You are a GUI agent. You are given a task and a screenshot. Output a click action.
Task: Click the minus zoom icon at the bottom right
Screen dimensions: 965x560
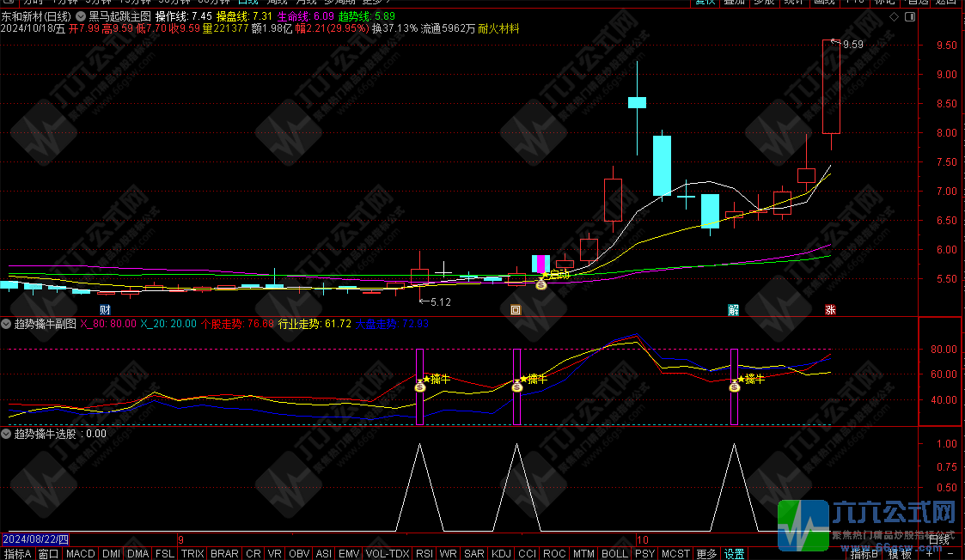[951, 554]
